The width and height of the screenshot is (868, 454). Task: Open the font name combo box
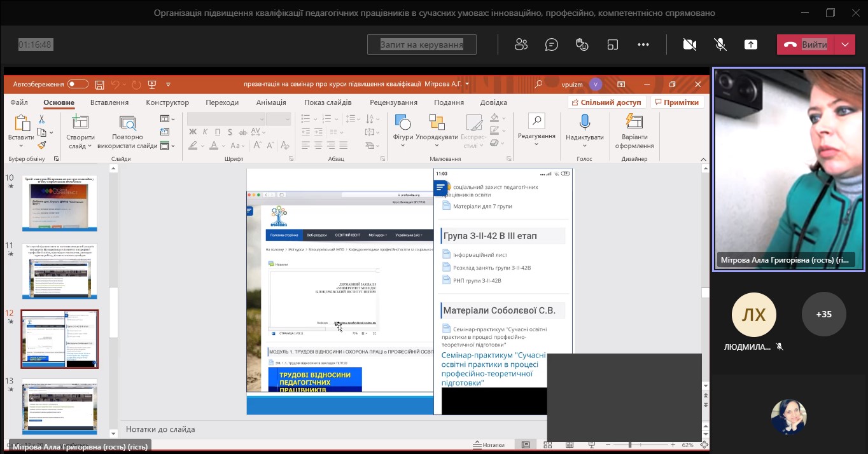tap(225, 119)
